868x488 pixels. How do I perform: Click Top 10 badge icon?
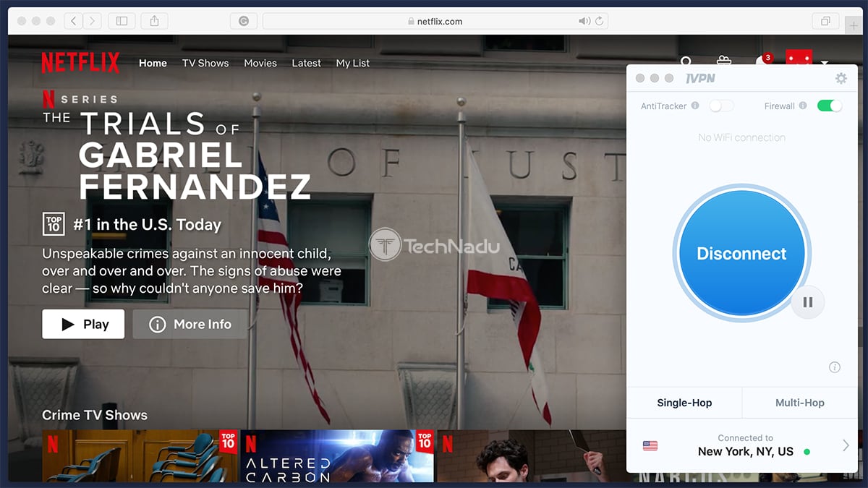tap(54, 224)
